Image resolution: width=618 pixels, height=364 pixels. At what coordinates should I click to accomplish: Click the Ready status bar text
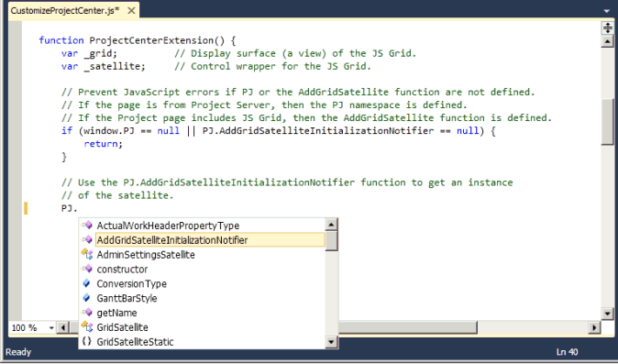tap(18, 352)
